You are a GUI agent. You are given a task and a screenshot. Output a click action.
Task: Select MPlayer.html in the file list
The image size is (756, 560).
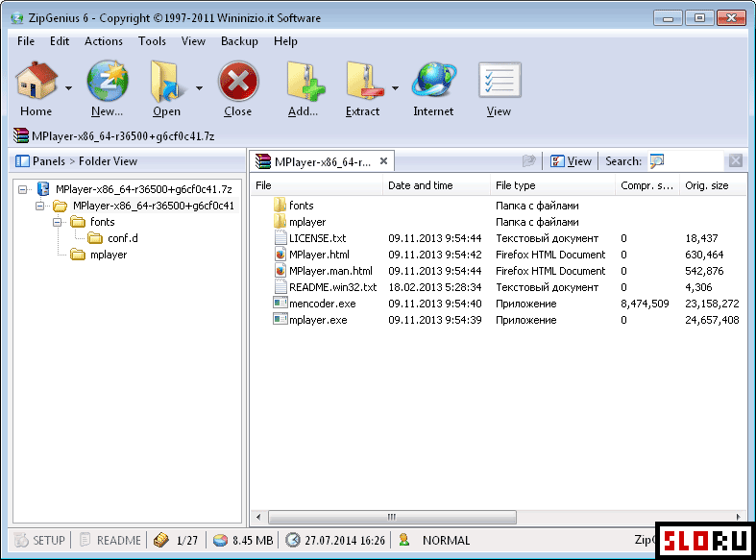[319, 255]
